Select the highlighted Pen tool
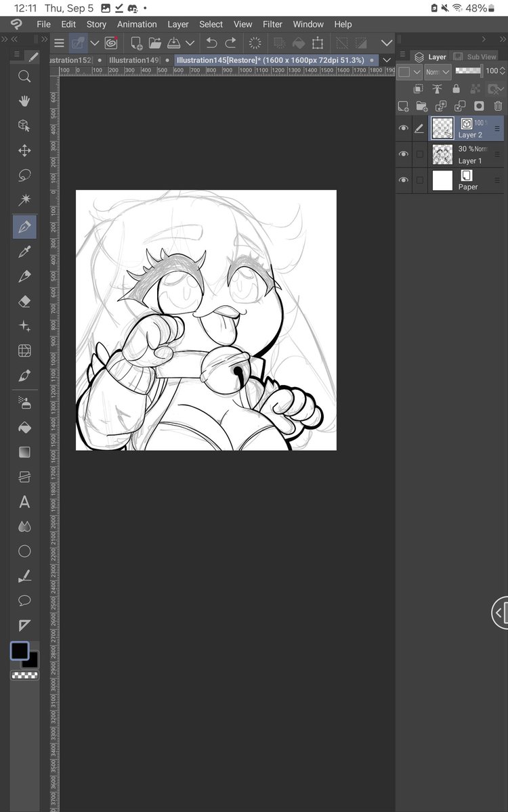Screen dimensions: 508x812 click(x=24, y=226)
